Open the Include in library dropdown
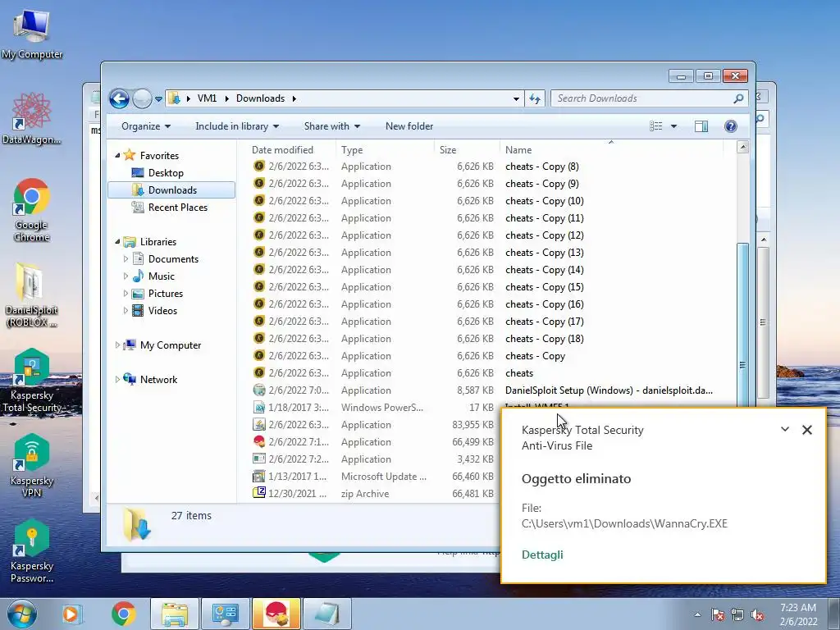 [x=237, y=126]
